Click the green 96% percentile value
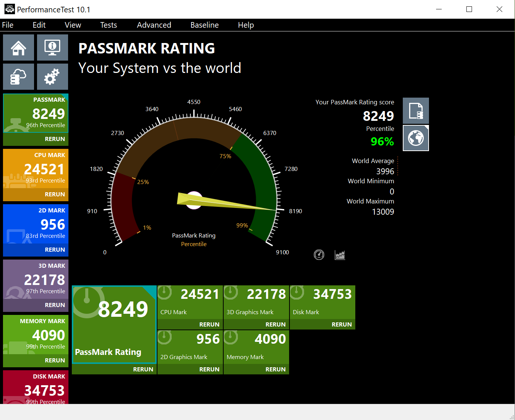 [382, 141]
